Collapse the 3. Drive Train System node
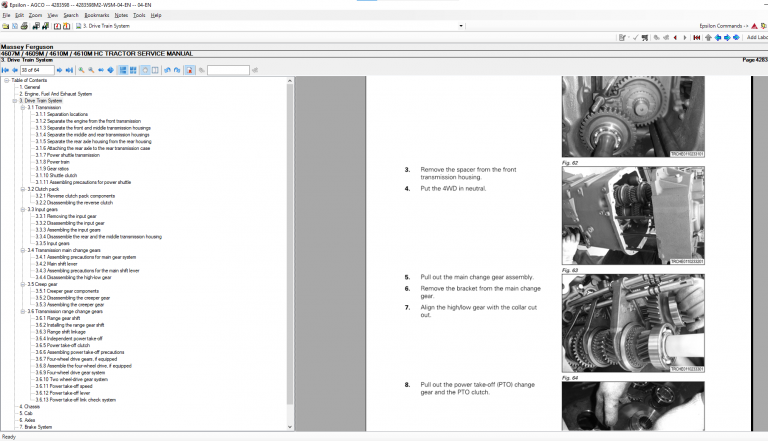 (15, 101)
